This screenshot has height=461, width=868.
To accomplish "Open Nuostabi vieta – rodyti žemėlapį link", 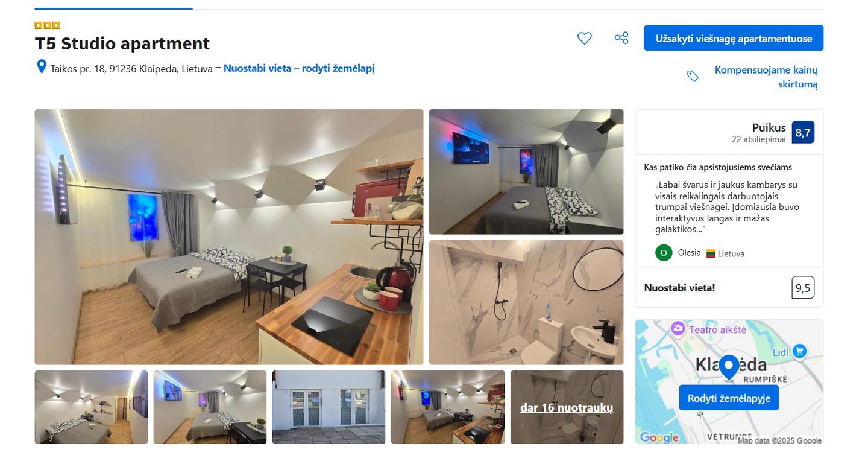I will [x=299, y=68].
